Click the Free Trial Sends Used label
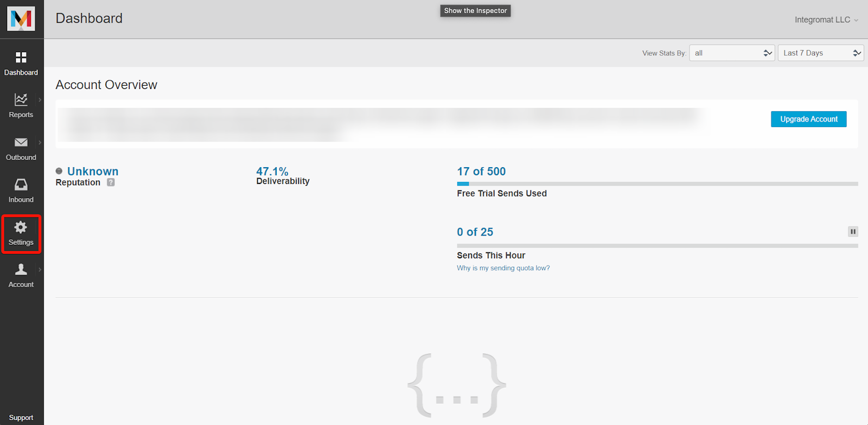This screenshot has height=425, width=868. click(x=502, y=193)
